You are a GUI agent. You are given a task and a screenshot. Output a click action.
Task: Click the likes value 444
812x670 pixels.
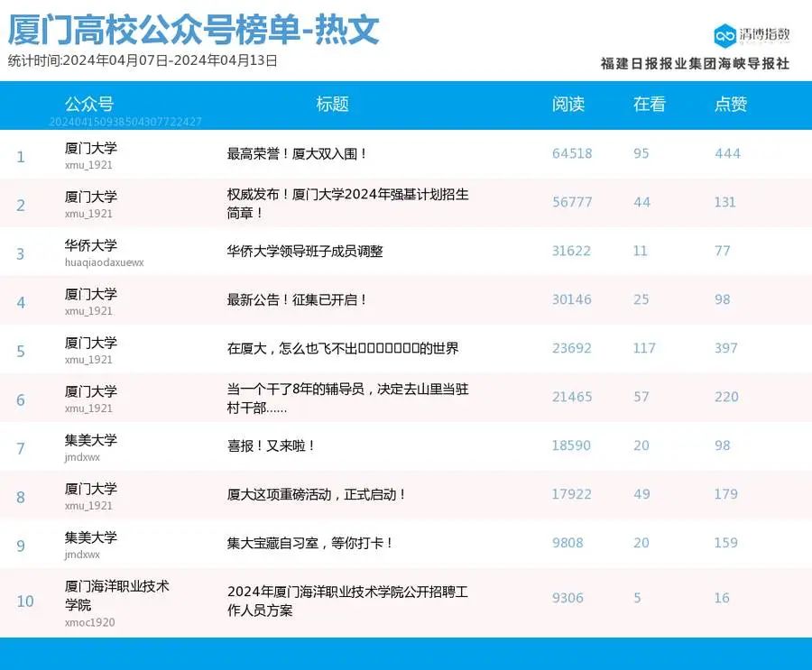tap(727, 154)
